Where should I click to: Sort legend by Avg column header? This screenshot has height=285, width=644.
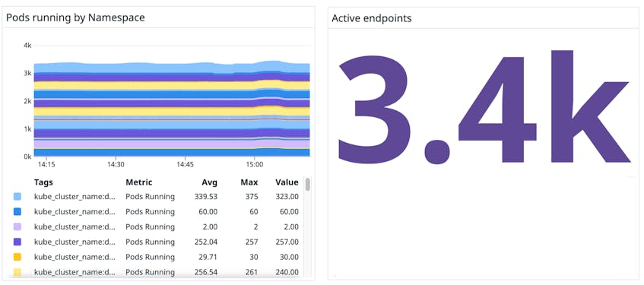(x=209, y=182)
